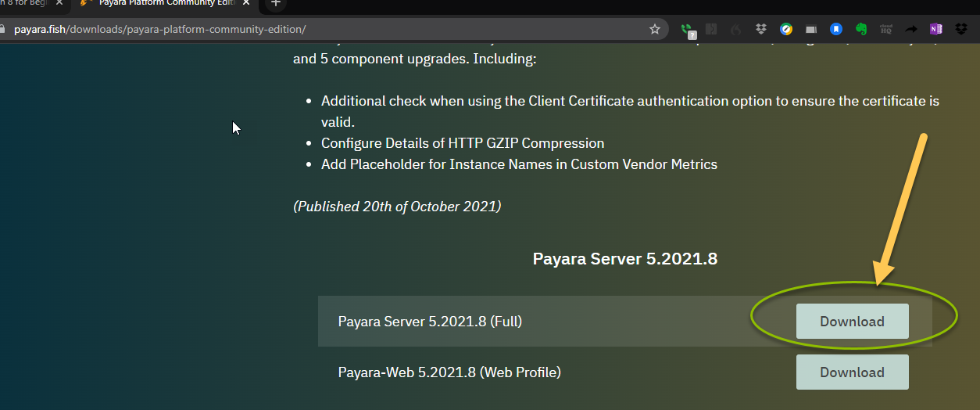Image resolution: width=980 pixels, height=410 pixels.
Task: Click the black Dropbox icon at toolbar end
Action: [x=961, y=29]
